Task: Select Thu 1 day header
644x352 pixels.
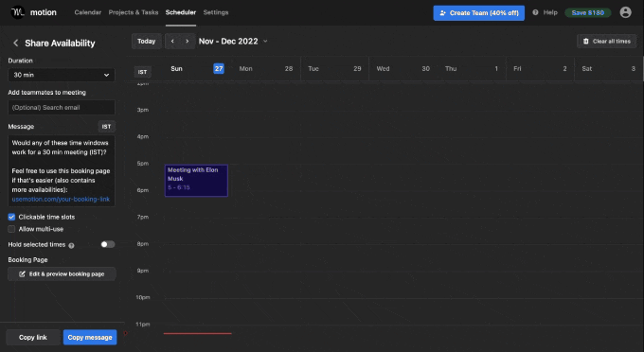Action: click(x=472, y=68)
